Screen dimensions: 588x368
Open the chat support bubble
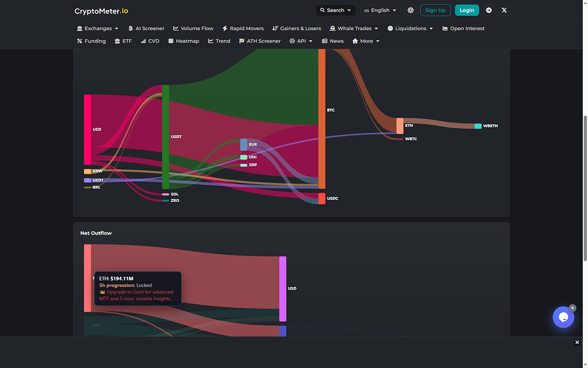[563, 317]
